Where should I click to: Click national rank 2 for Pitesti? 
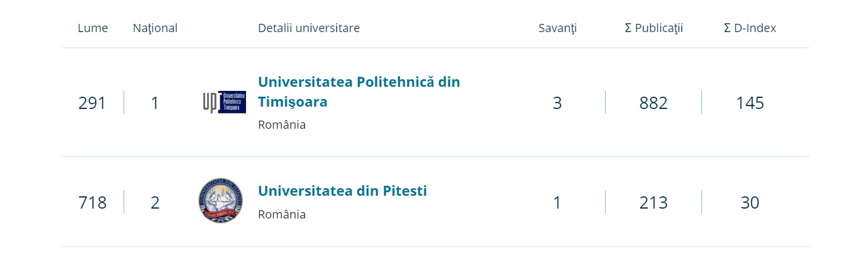tap(154, 203)
